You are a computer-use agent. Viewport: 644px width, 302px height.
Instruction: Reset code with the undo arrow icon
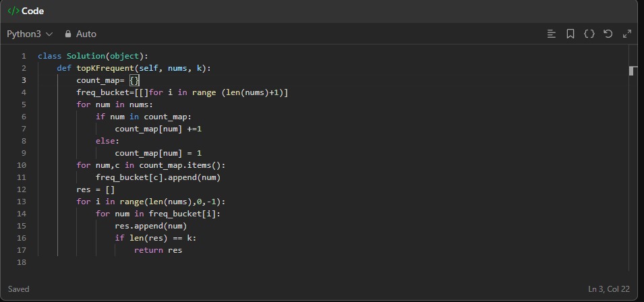(x=608, y=34)
